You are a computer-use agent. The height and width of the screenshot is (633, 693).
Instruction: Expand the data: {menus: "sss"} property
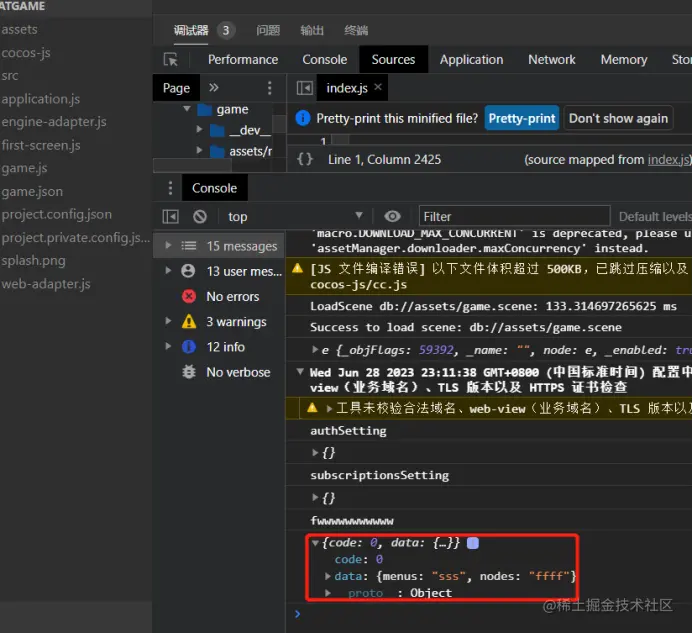tap(327, 576)
